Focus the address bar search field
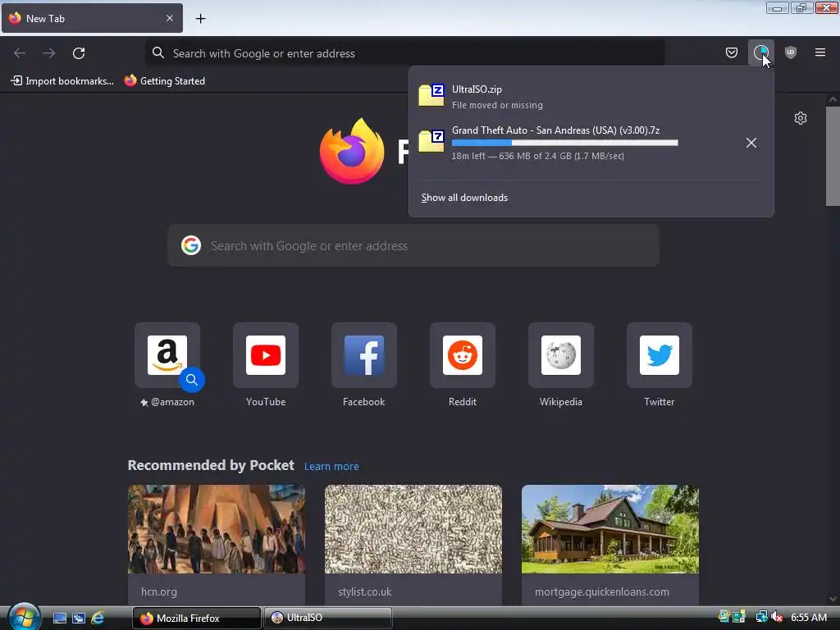840x630 pixels. [404, 53]
